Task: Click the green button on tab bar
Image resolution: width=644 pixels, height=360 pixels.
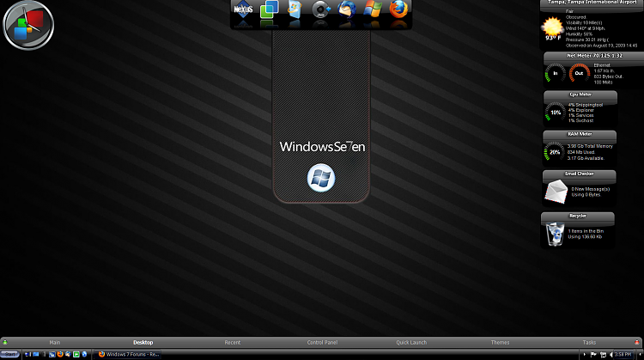Action: (5, 342)
